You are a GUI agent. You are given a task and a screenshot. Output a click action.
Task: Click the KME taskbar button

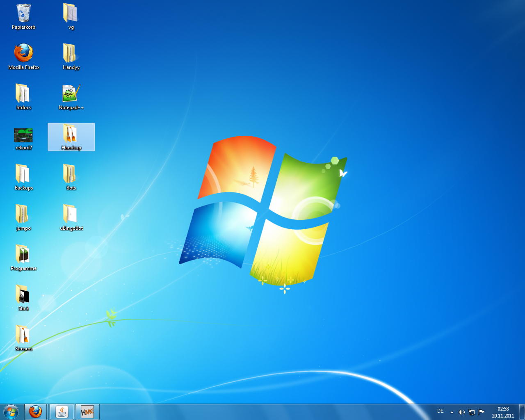point(87,411)
